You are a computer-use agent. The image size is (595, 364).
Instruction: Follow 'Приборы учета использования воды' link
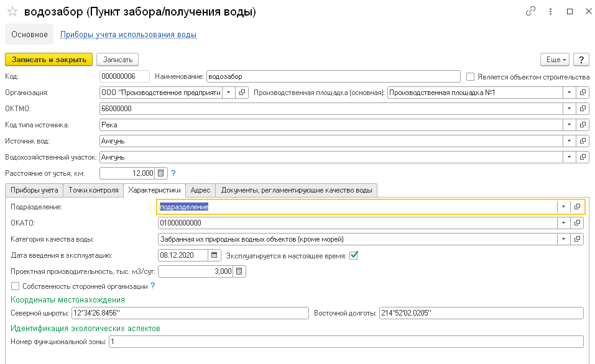(x=128, y=35)
